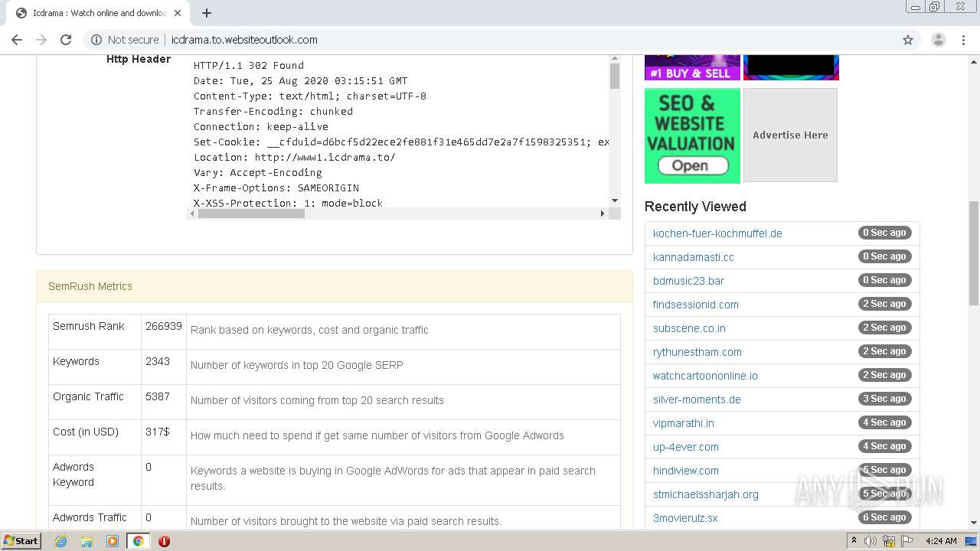This screenshot has height=551, width=980.
Task: Open media player from taskbar
Action: coord(113,541)
